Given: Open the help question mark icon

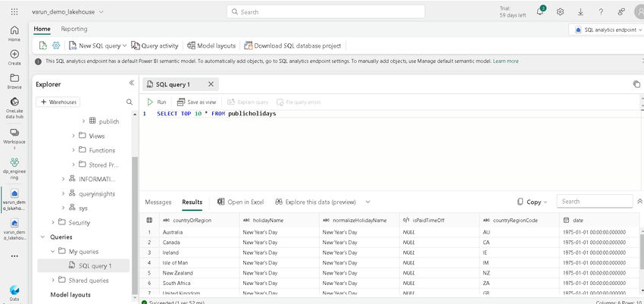Looking at the screenshot, I should pos(601,12).
